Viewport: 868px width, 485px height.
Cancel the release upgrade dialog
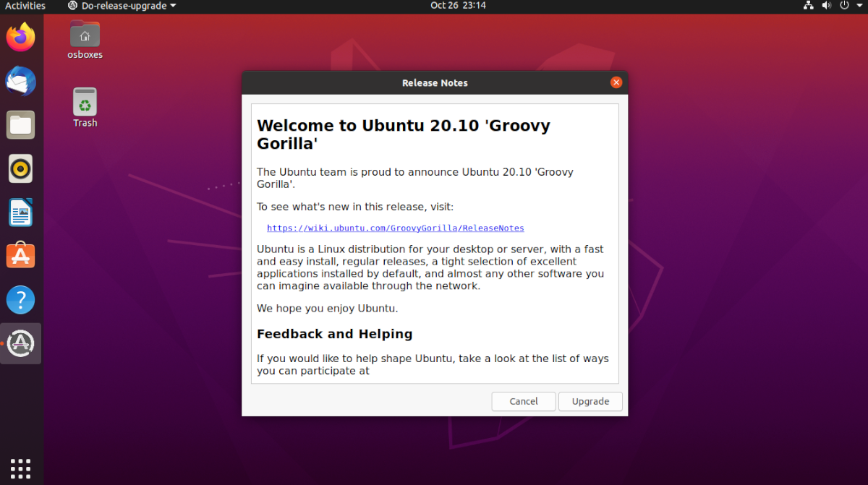[x=524, y=401]
